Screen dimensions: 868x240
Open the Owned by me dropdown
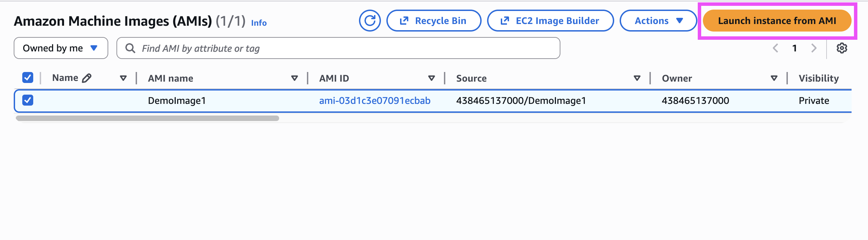(x=61, y=48)
